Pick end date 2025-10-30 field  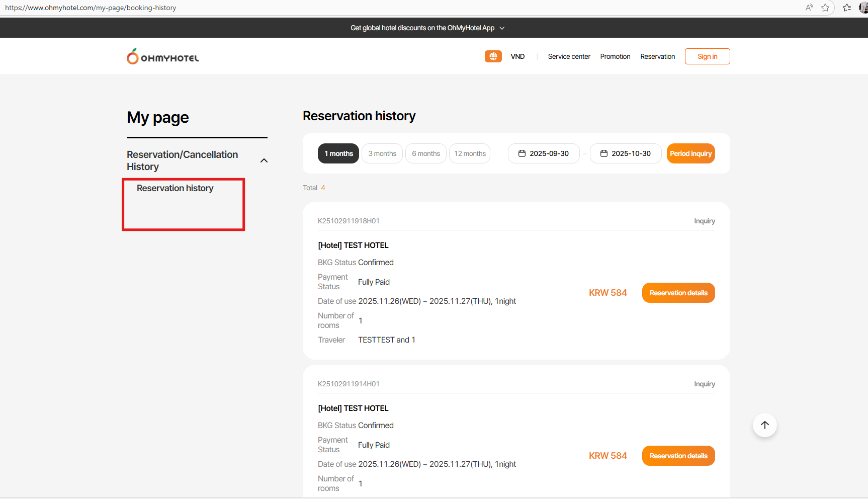point(626,153)
